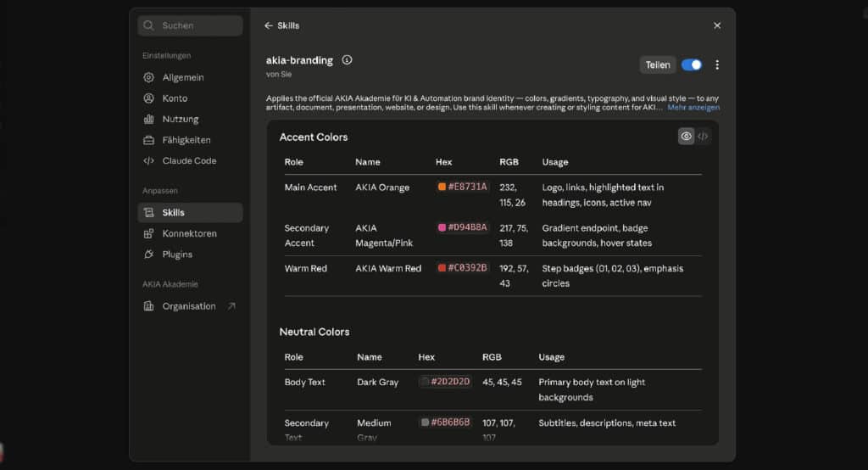Click the search magnifier icon

click(148, 25)
